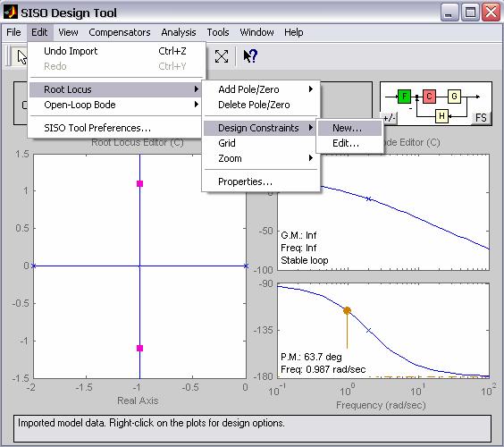Toggle the +/- feedback sign button

(x=390, y=118)
